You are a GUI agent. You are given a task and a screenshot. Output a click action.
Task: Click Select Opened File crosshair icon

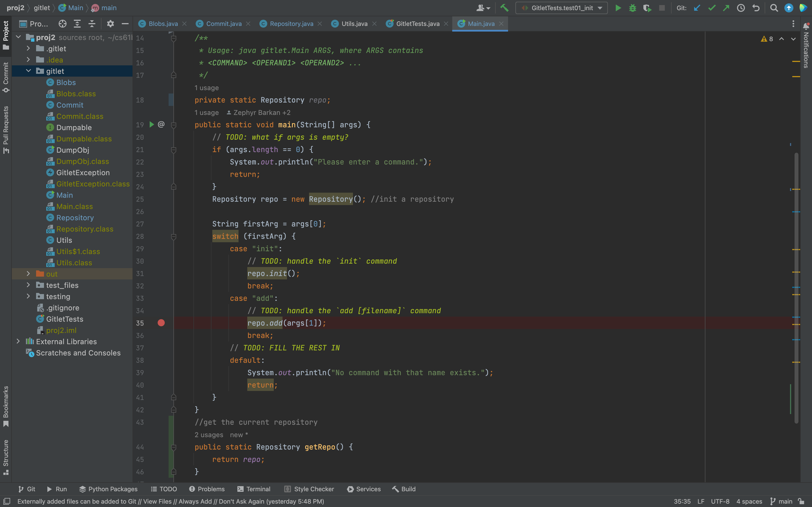62,24
